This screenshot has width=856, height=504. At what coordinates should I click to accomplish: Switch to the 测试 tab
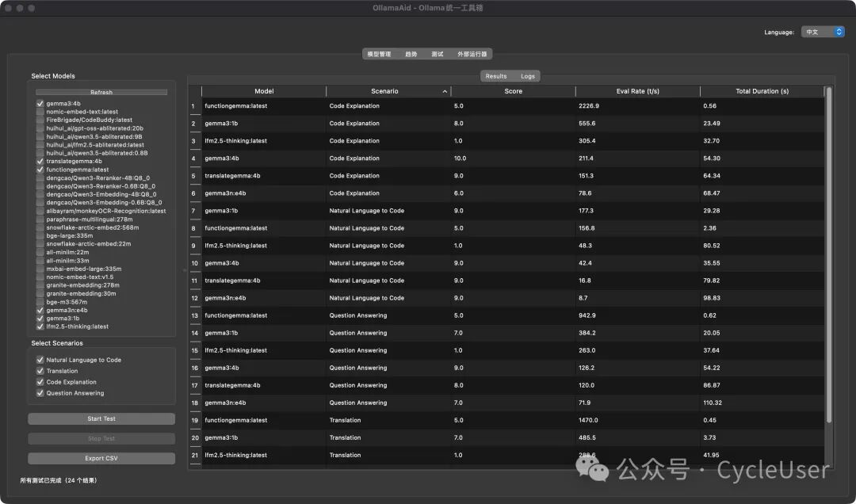(438, 54)
